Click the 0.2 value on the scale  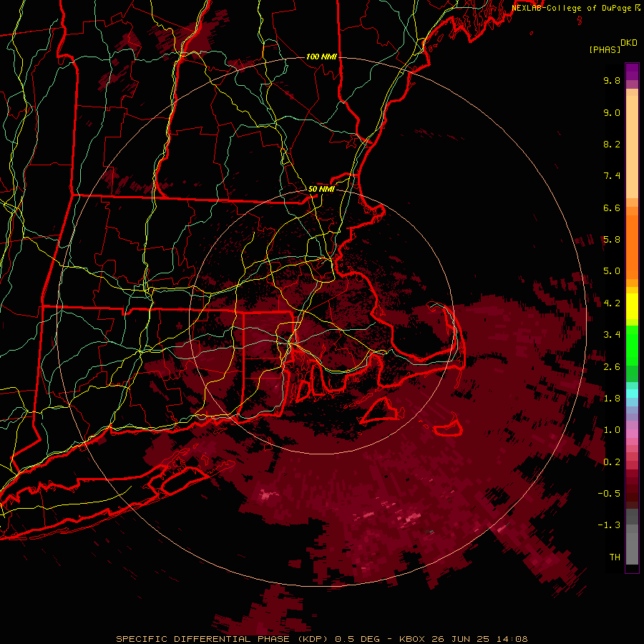[x=612, y=462]
